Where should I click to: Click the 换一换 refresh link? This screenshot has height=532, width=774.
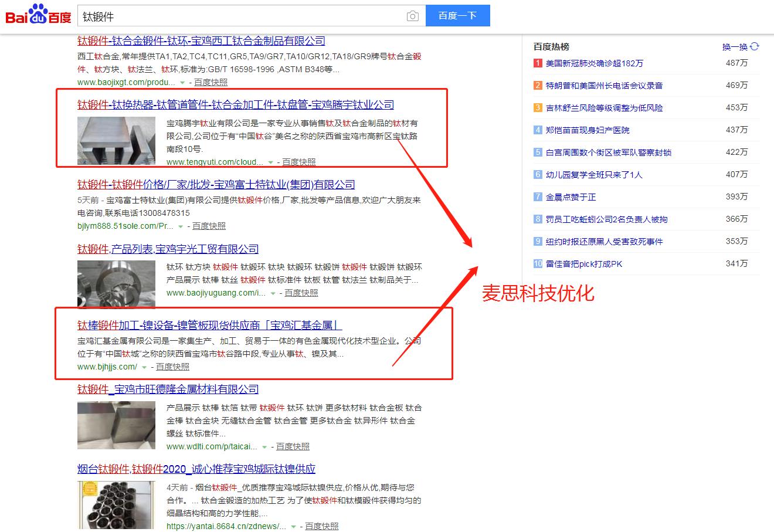coord(735,47)
